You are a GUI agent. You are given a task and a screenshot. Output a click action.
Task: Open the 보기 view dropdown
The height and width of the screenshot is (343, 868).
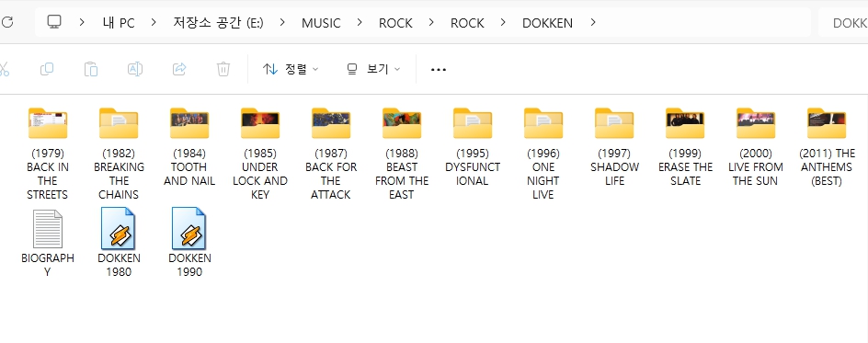click(373, 69)
